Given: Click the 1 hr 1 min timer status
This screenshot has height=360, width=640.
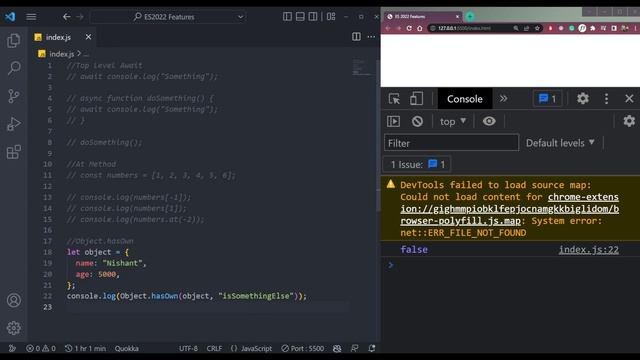Looking at the screenshot, I should pos(85,348).
